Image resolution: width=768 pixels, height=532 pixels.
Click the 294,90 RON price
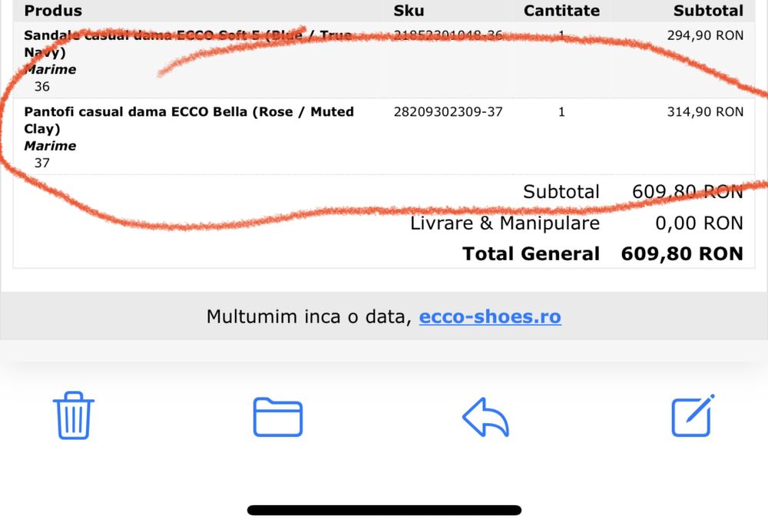pos(705,35)
